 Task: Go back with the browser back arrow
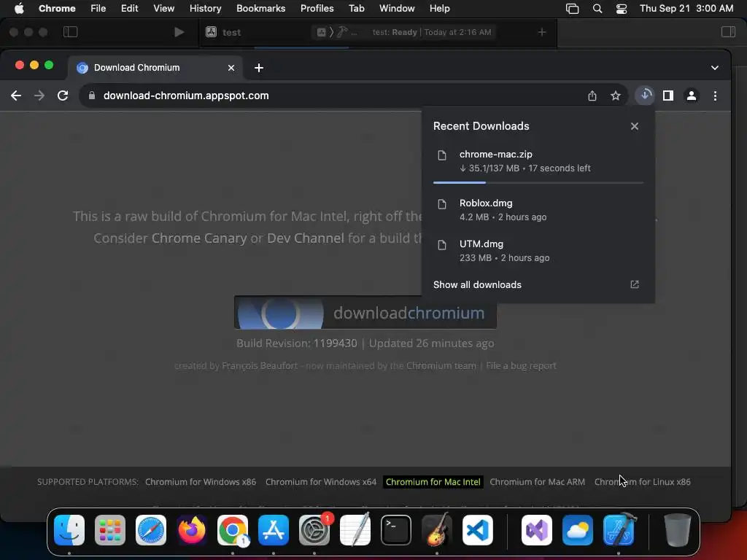[16, 96]
